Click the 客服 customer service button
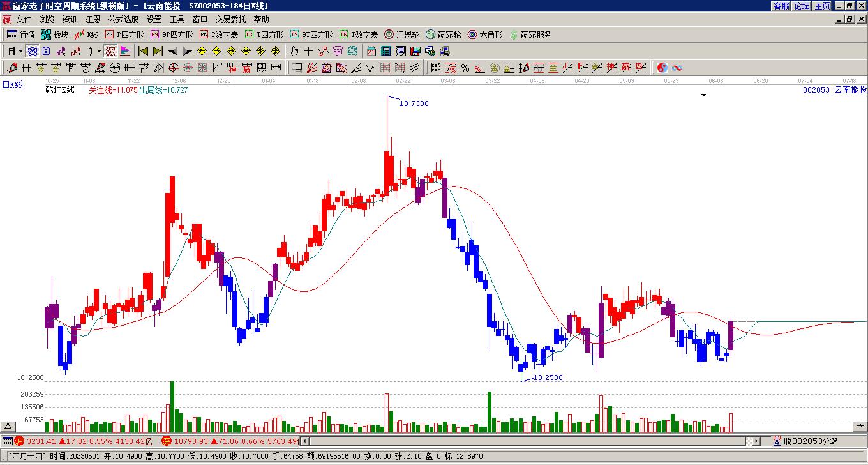This screenshot has width=868, height=465. point(782,5)
